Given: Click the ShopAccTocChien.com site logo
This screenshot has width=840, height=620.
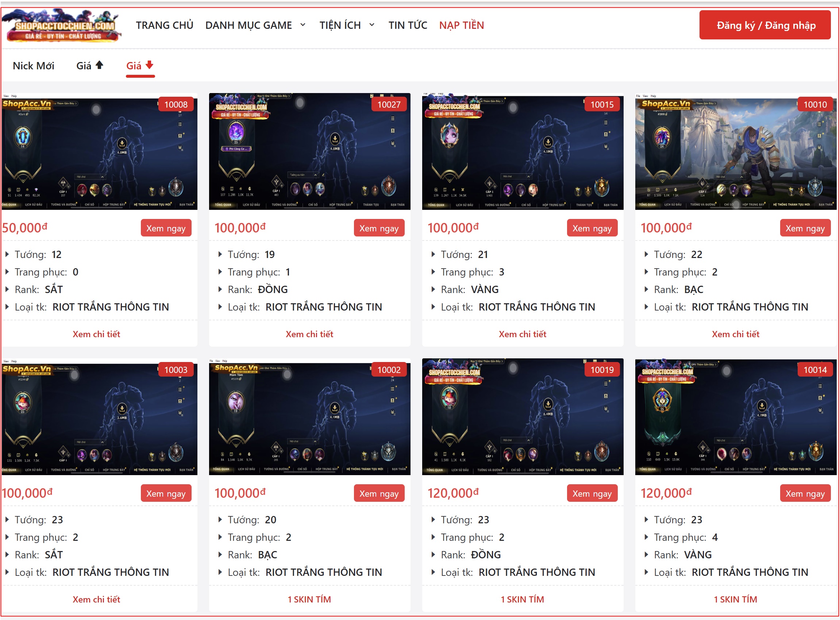Looking at the screenshot, I should coord(61,25).
